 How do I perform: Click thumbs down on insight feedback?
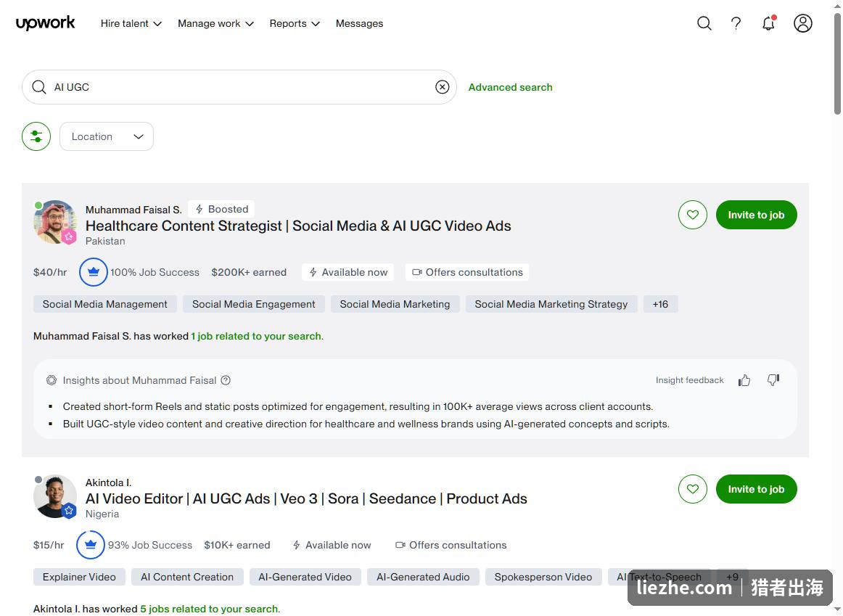pos(773,381)
